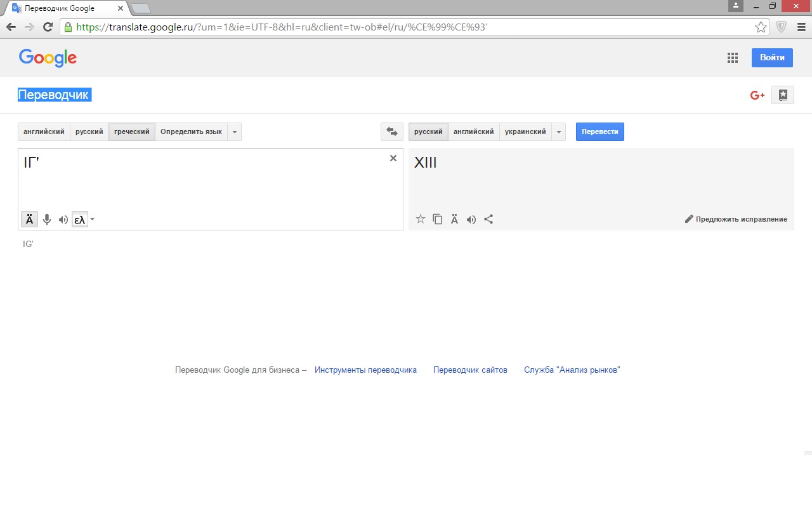Reload the current page
The height and width of the screenshot is (508, 812).
pos(48,27)
